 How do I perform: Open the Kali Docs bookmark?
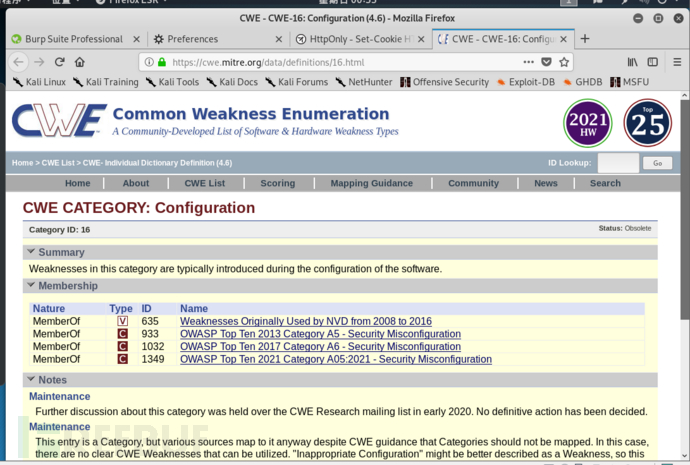[232, 82]
